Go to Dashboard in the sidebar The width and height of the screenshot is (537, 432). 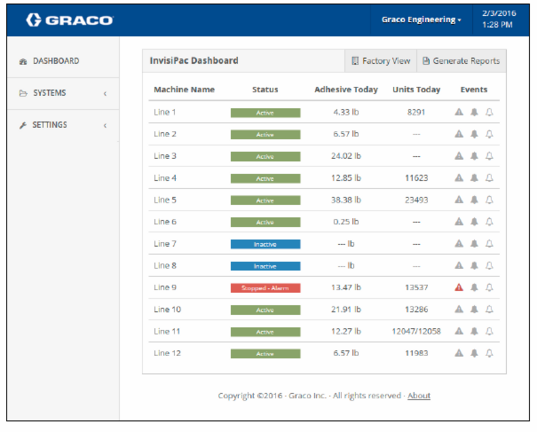pos(49,61)
